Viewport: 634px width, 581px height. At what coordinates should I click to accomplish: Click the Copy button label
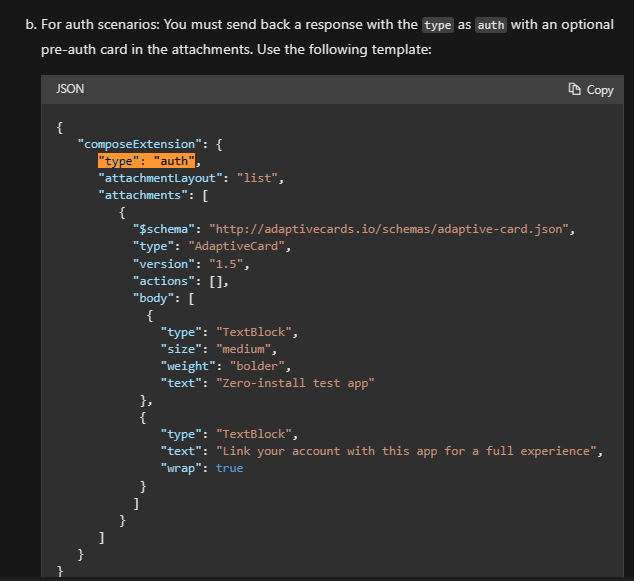pos(600,90)
